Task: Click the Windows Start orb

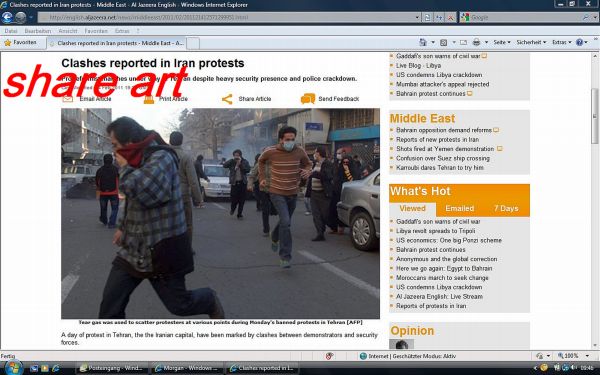Action: pyautogui.click(x=13, y=368)
